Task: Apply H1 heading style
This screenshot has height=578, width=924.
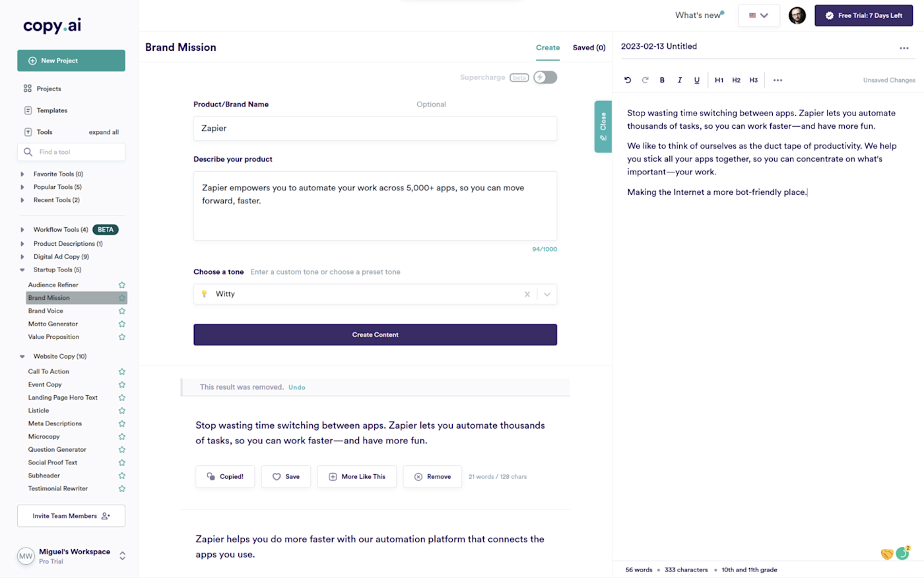Action: coord(719,80)
